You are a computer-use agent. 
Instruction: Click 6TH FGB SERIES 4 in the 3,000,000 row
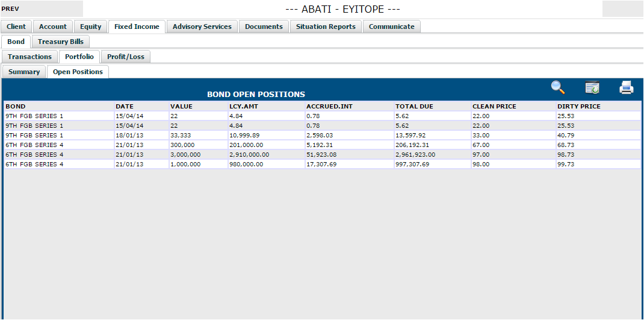coord(59,154)
